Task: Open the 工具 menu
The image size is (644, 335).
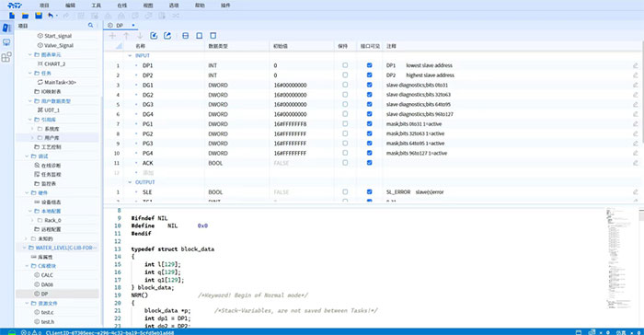Action: coord(96,6)
